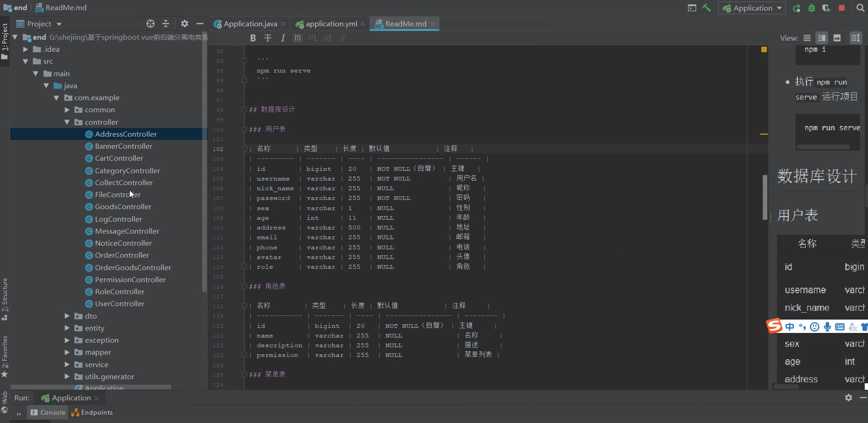Screen dimensions: 868x423
Task: Apply italic formatting in Markdown toolbar
Action: click(283, 38)
